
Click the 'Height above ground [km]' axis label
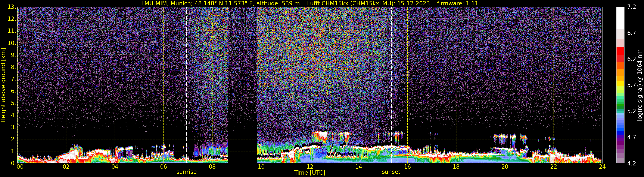pyautogui.click(x=3, y=85)
